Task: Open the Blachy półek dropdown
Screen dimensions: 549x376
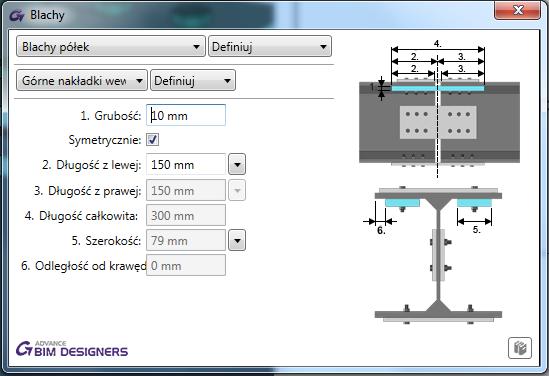Action: pos(111,46)
